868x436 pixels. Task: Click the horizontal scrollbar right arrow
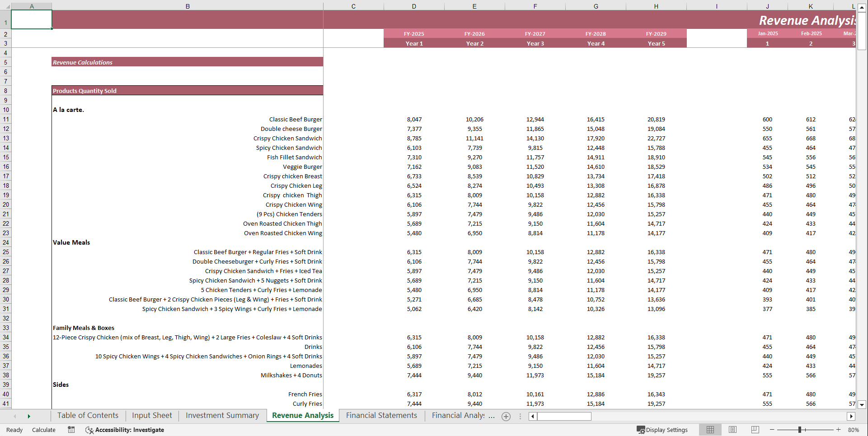tap(851, 416)
